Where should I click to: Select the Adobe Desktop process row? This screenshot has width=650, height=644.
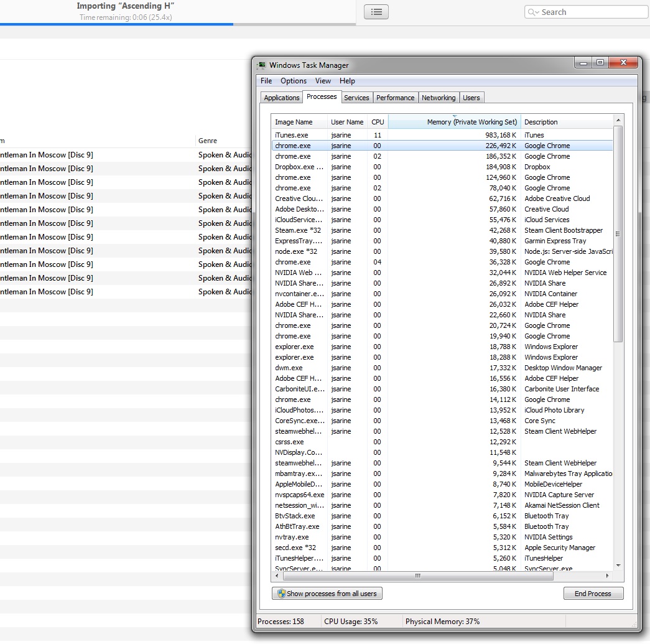pyautogui.click(x=442, y=209)
